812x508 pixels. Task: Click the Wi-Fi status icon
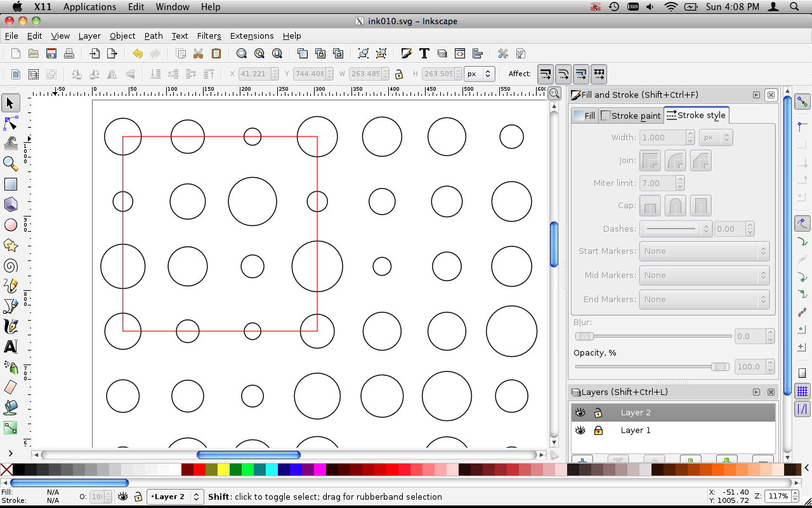671,7
